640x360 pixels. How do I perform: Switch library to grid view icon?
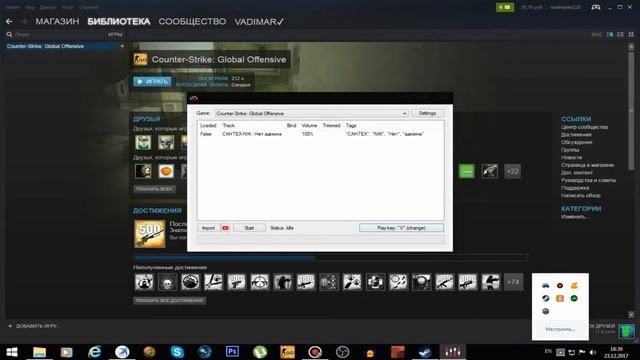(x=631, y=35)
